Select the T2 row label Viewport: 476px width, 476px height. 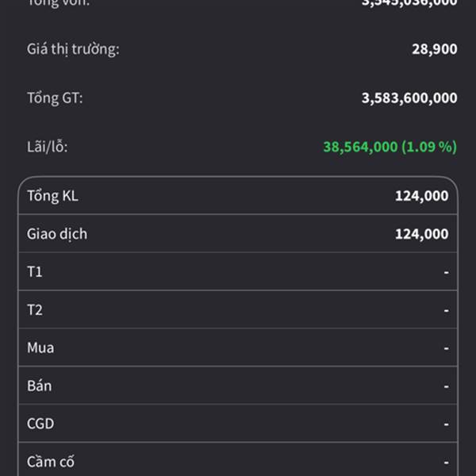coord(35,310)
